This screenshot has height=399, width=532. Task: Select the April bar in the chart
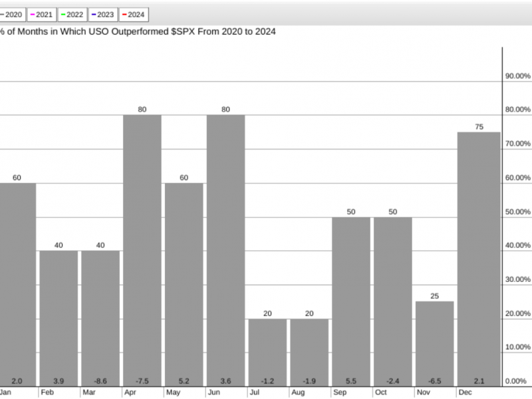(x=142, y=251)
